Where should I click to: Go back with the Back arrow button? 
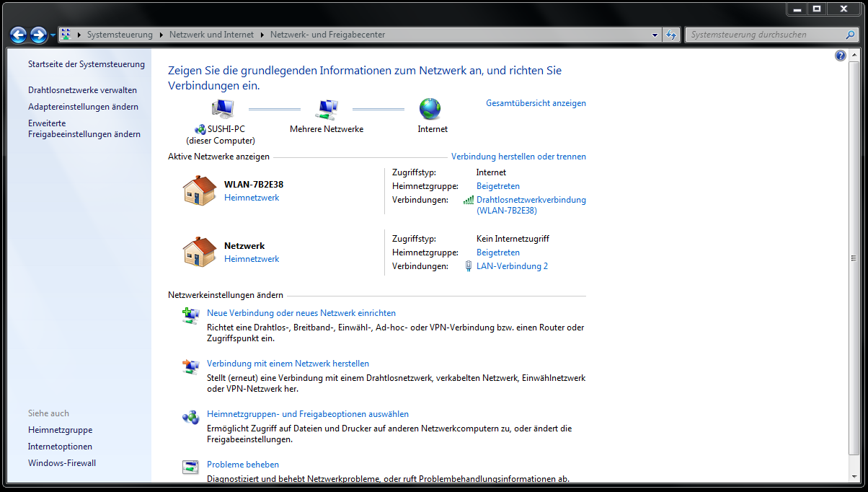click(19, 35)
